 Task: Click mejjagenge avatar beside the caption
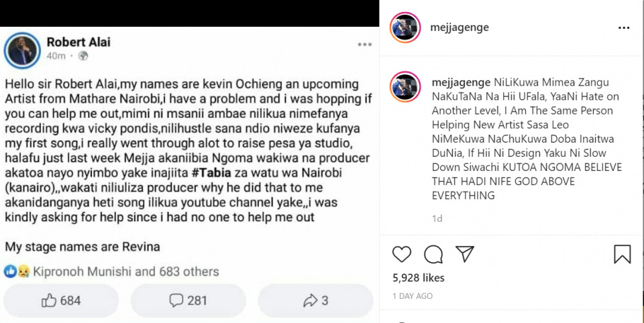[x=405, y=88]
